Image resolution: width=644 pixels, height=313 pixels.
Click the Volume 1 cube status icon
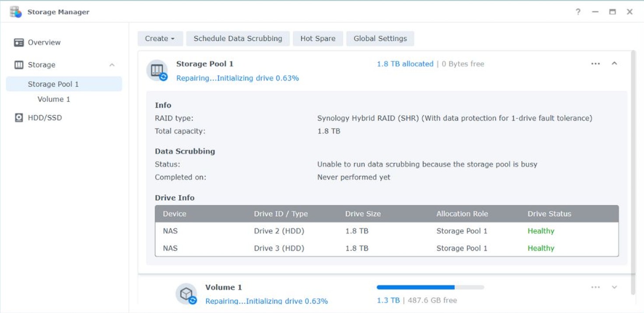click(186, 294)
